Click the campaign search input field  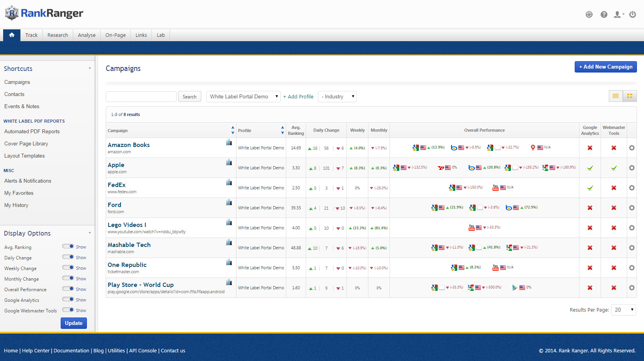(141, 96)
